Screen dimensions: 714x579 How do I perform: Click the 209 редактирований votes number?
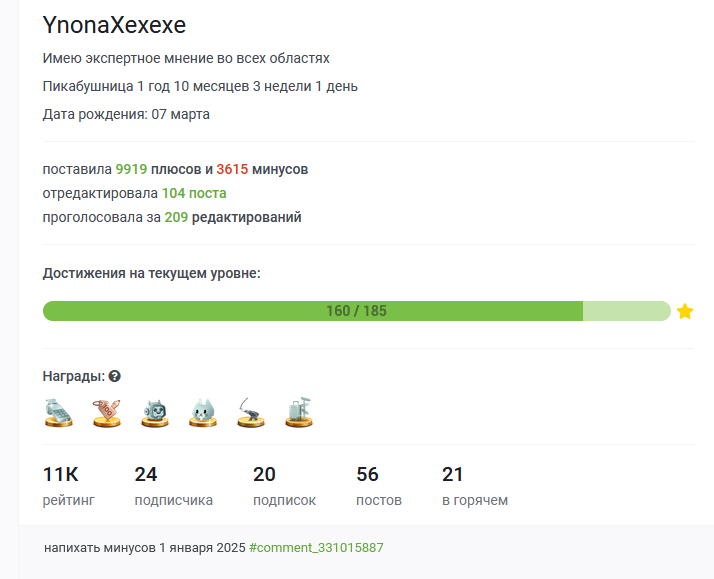click(x=177, y=217)
